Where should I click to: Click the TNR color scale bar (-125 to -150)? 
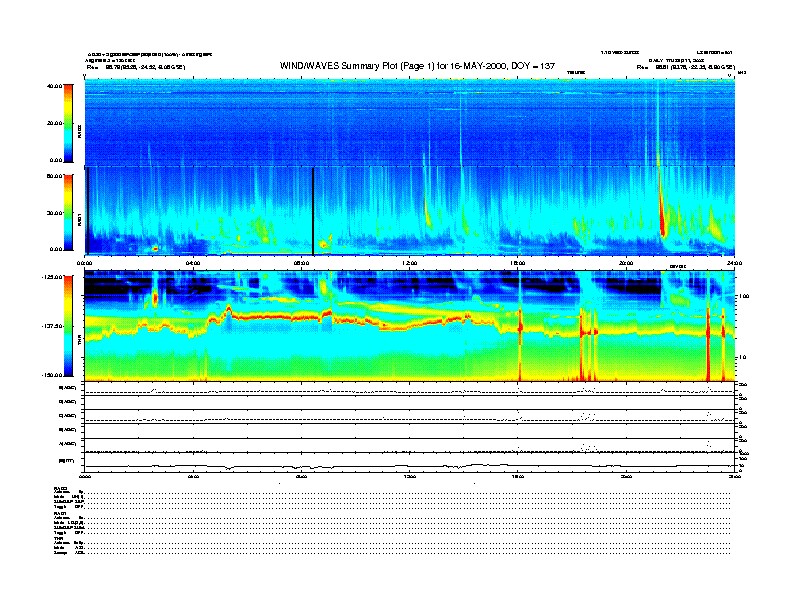point(68,326)
